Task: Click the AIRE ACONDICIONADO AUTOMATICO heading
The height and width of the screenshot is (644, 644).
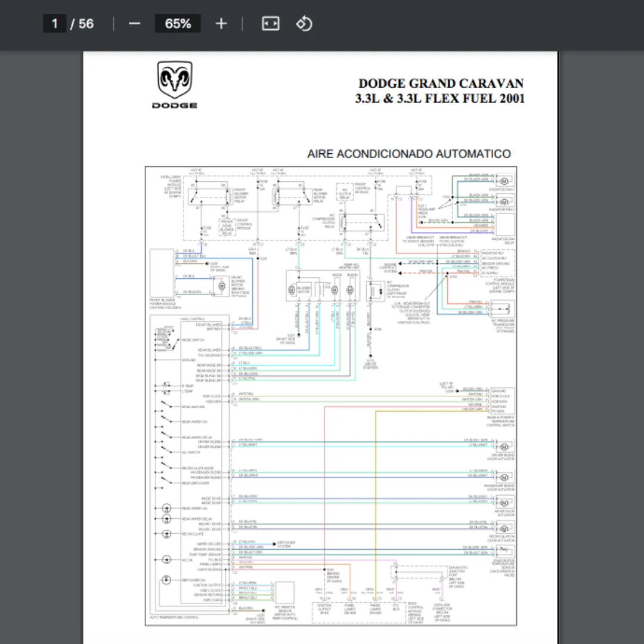Action: [x=408, y=154]
